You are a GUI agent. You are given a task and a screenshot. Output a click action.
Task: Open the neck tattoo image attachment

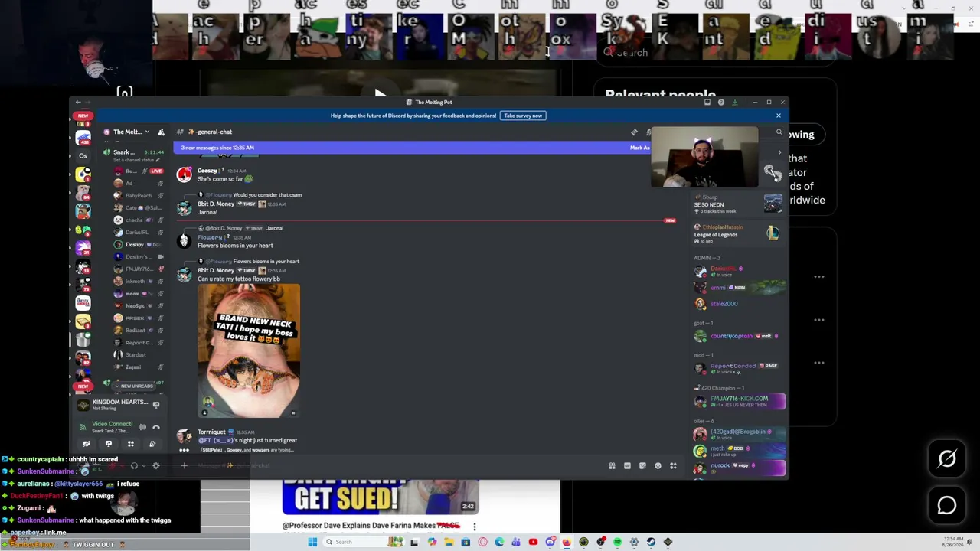coord(249,351)
